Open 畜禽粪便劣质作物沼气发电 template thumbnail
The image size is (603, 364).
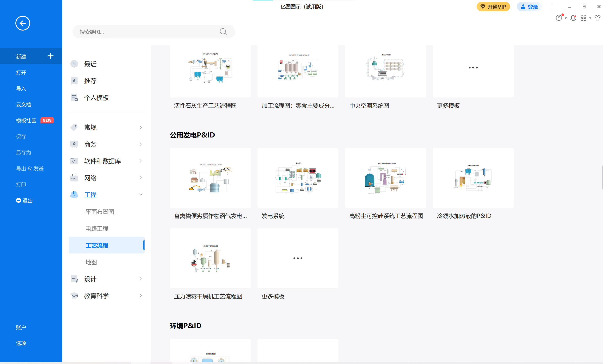[x=210, y=178]
